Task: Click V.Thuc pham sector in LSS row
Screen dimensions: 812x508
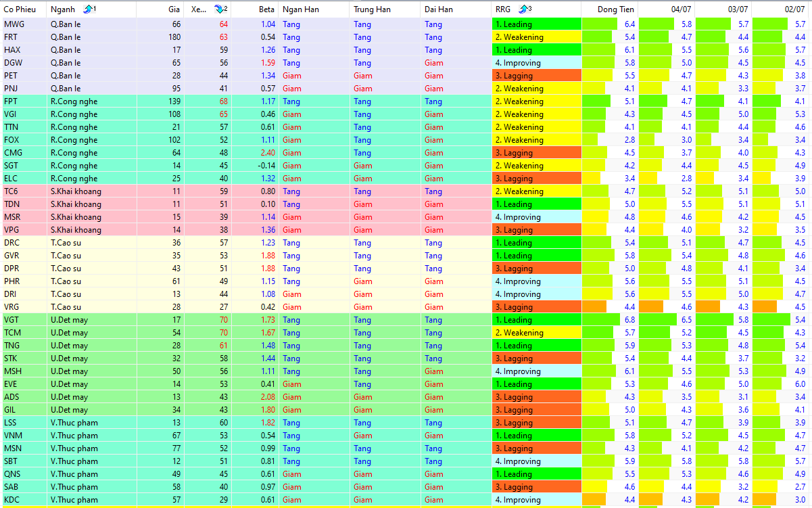Action: 74,423
